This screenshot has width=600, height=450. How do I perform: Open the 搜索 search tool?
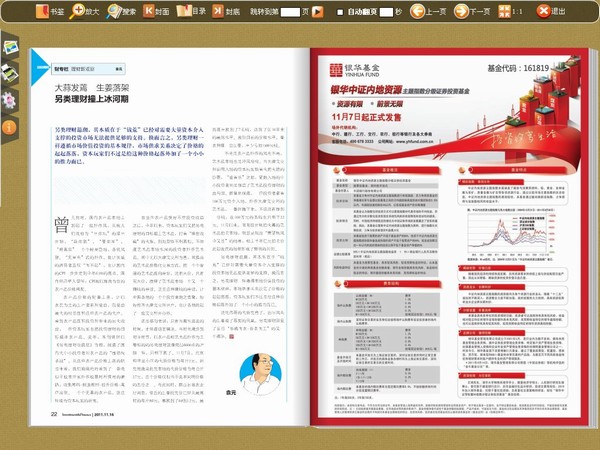121,11
